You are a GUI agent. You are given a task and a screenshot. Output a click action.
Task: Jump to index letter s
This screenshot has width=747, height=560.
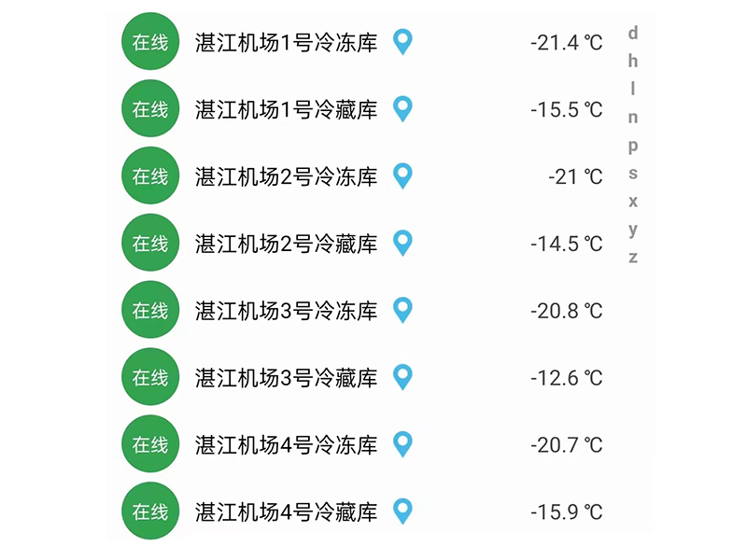point(633,174)
